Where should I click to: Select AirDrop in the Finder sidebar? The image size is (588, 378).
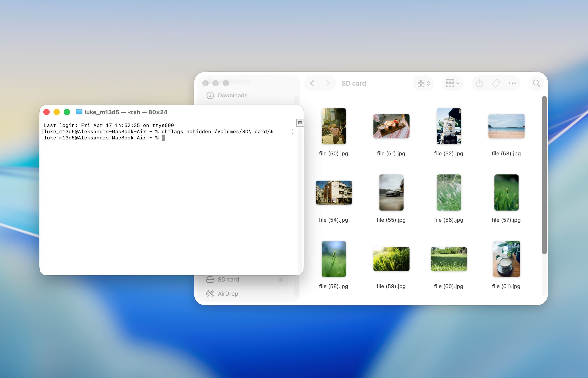tap(228, 293)
